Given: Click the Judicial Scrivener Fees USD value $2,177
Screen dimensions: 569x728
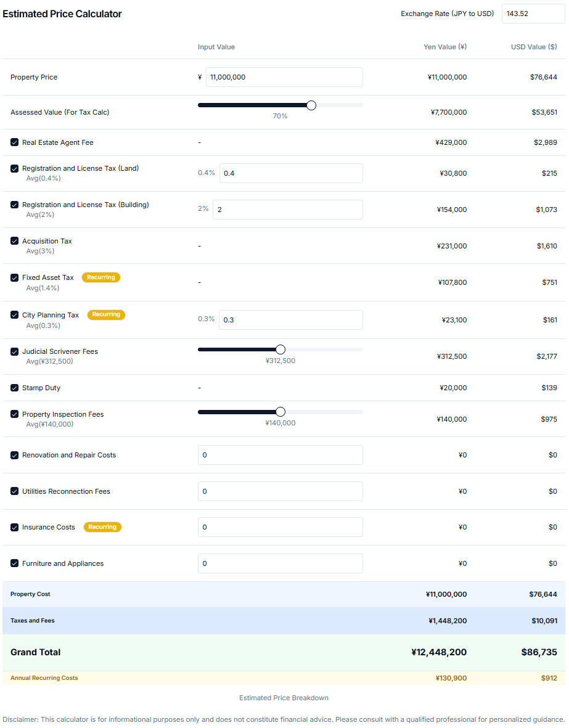Looking at the screenshot, I should tap(547, 356).
